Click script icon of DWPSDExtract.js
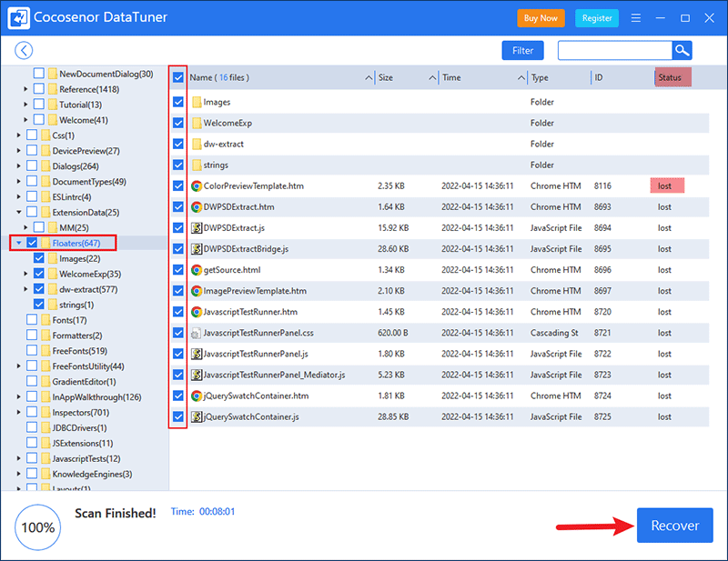728x561 pixels. pos(197,228)
